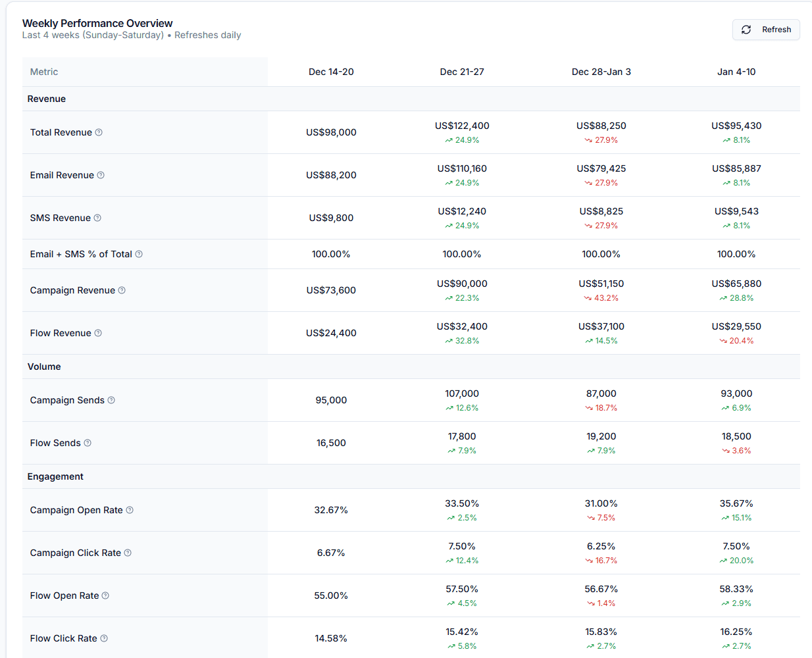The width and height of the screenshot is (812, 658).
Task: Click the Flow Open Rate info icon
Action: tap(105, 595)
